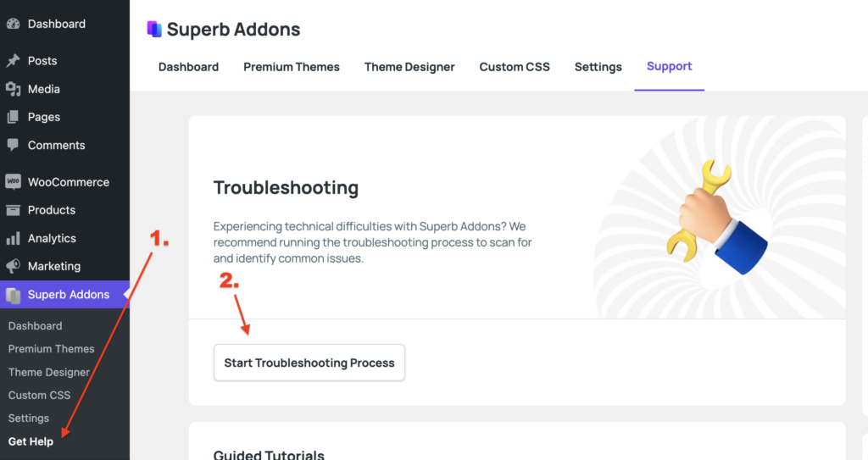
Task: Open Custom CSS in sidebar submenu
Action: (39, 396)
